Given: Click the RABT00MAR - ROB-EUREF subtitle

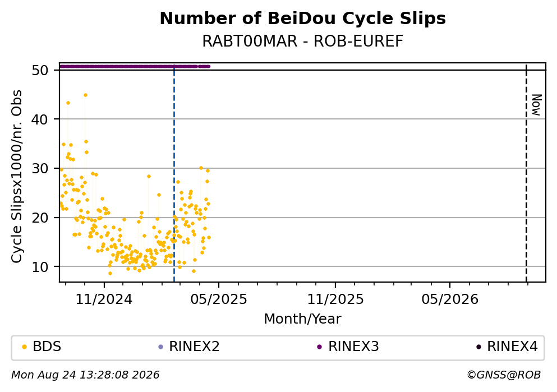Looking at the screenshot, I should click(303, 41).
